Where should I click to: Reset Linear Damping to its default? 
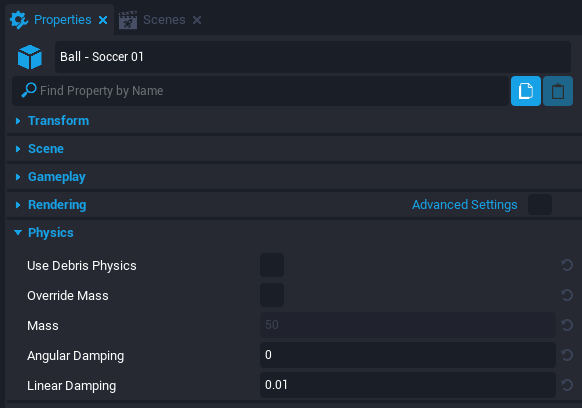(x=567, y=385)
